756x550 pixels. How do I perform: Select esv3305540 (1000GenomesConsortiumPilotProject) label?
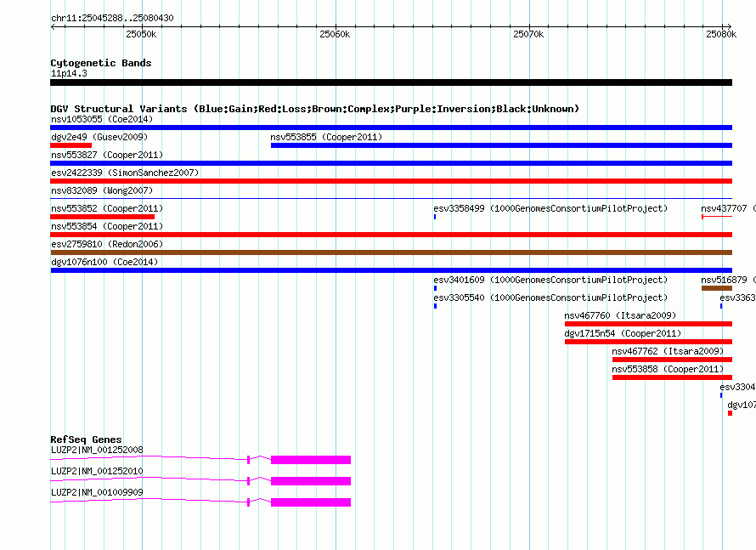pos(550,298)
